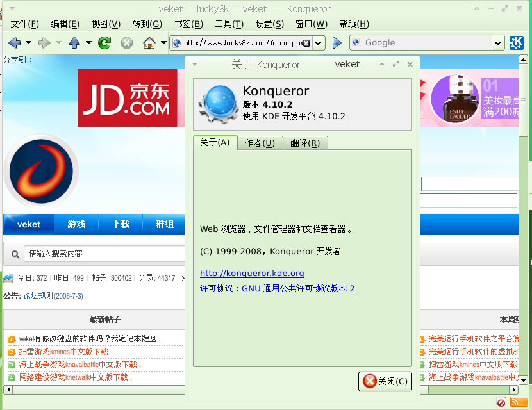The width and height of the screenshot is (532, 410).
Task: Click the horizontal scroll-left arrow
Action: point(8,389)
